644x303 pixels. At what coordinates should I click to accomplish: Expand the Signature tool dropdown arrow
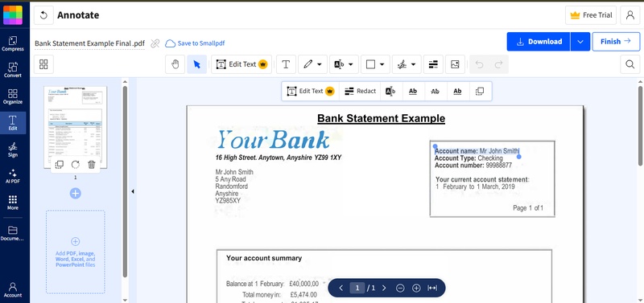(413, 64)
